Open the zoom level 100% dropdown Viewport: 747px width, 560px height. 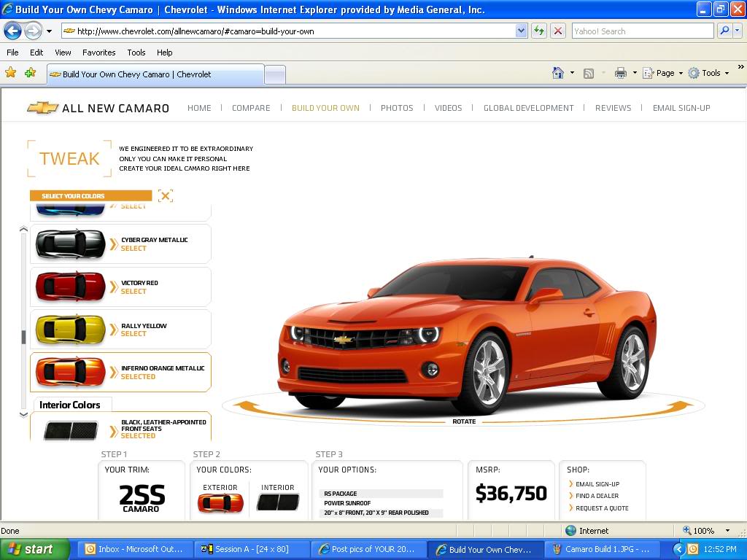tap(727, 531)
